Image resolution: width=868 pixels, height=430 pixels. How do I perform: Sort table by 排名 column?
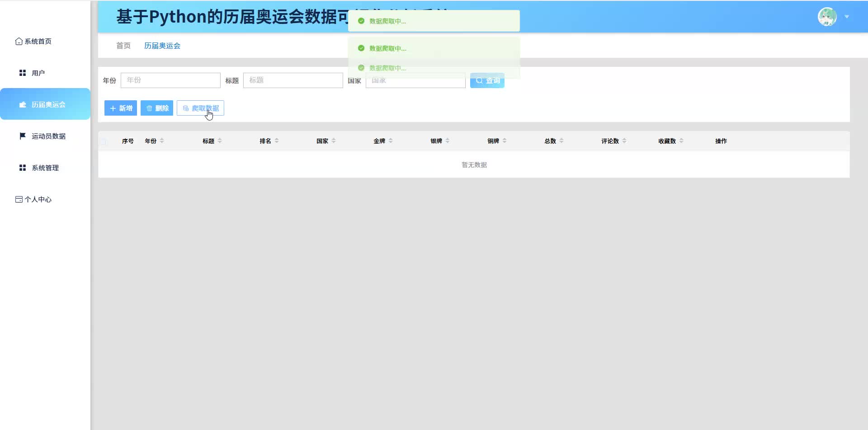(x=277, y=141)
